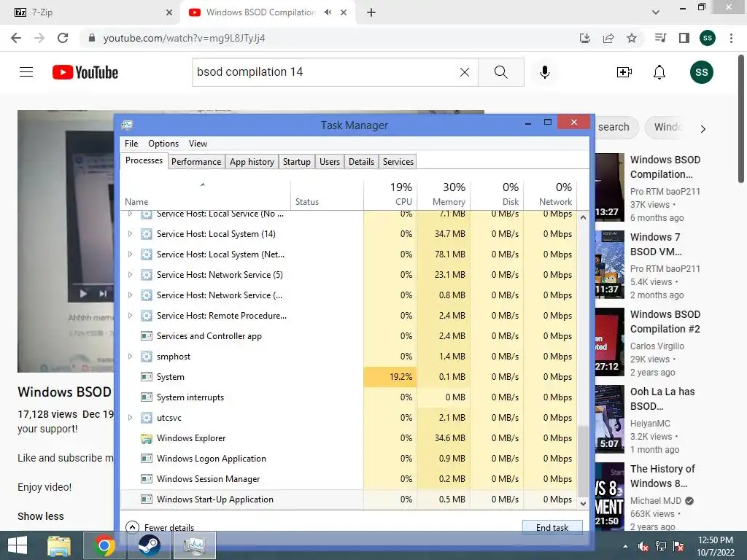Switch to the Details tab
This screenshot has width=747, height=560.
click(x=362, y=161)
